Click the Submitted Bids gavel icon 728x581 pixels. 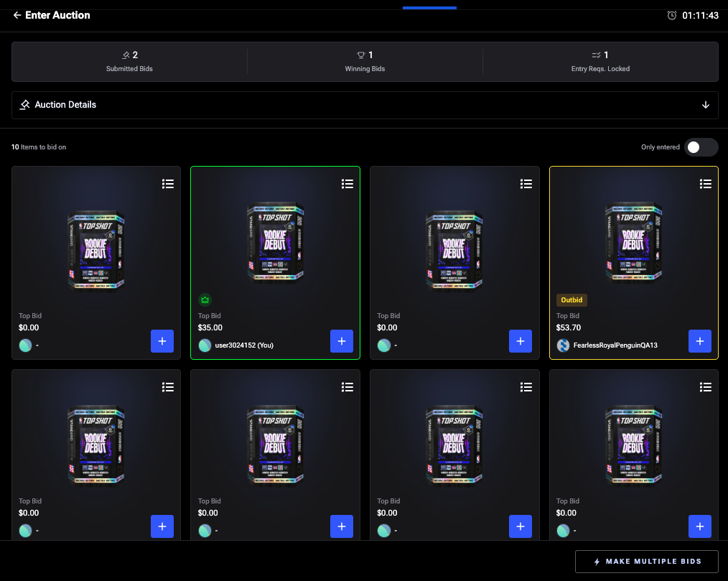point(126,55)
